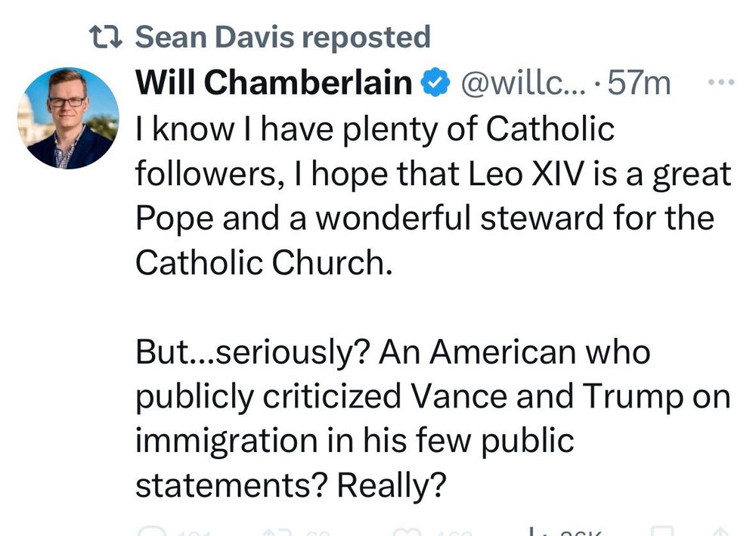The width and height of the screenshot is (756, 536).
Task: Click the repost icon under the tweet
Action: coord(275,532)
